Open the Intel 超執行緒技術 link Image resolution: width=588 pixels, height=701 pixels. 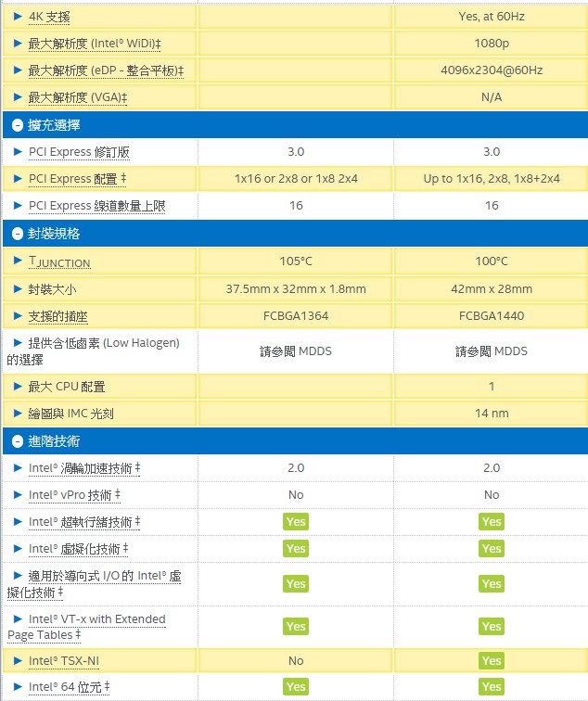click(x=84, y=522)
